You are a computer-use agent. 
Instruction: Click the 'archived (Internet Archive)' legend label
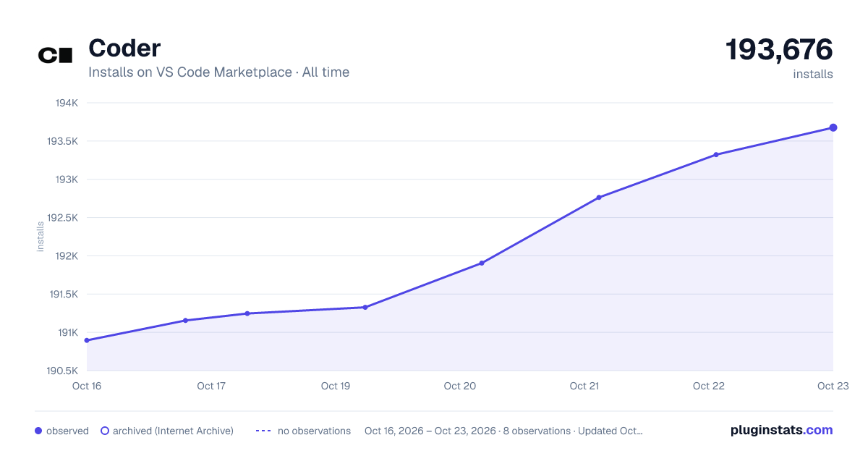tap(174, 431)
